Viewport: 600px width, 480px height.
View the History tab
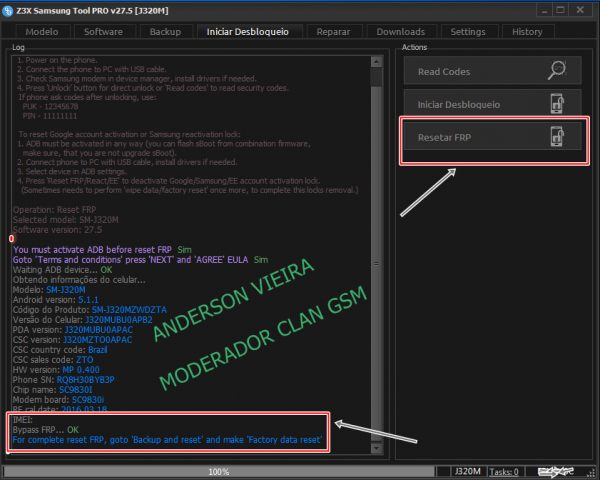527,32
